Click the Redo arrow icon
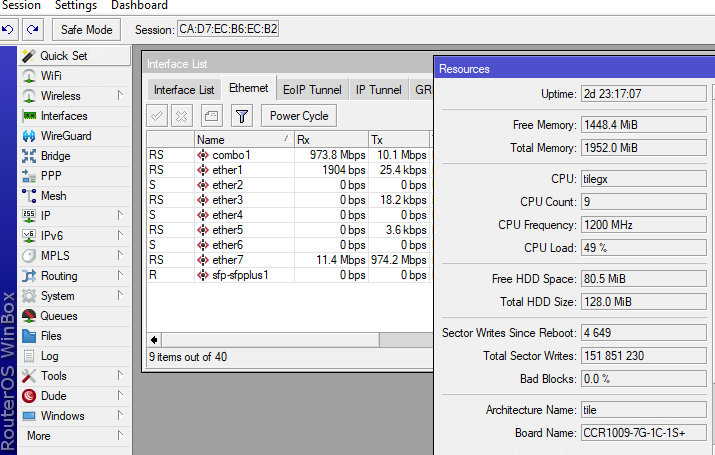715x455 pixels. (32, 30)
